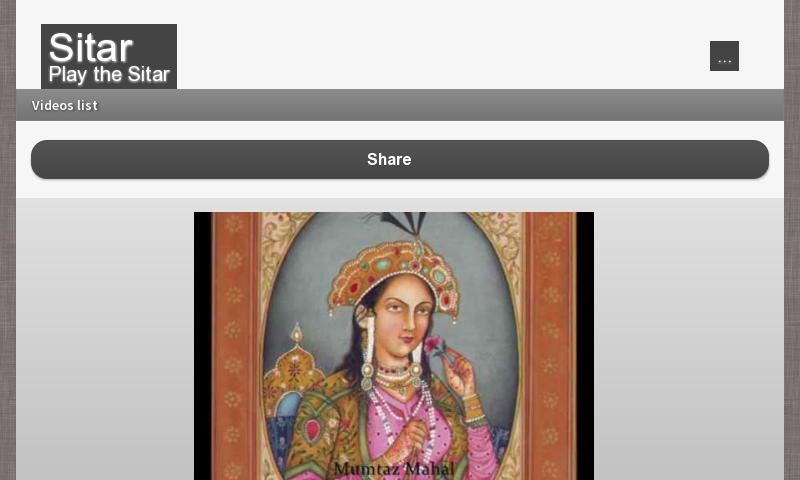Expand more options via the ellipsis button
Viewport: 800px width, 480px height.
[724, 56]
